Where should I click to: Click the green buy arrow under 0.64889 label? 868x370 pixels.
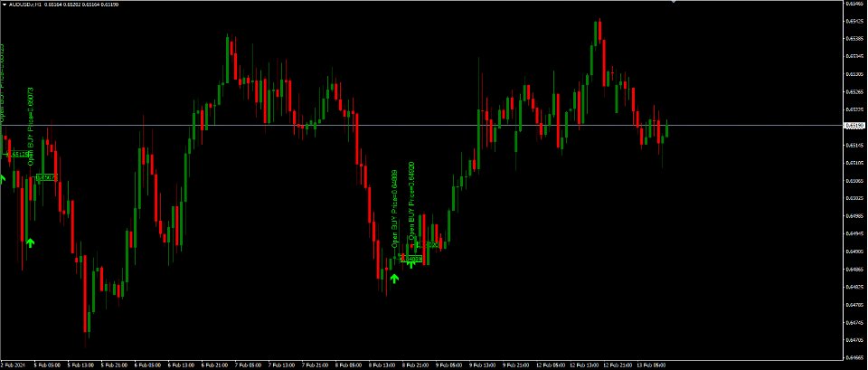(394, 278)
